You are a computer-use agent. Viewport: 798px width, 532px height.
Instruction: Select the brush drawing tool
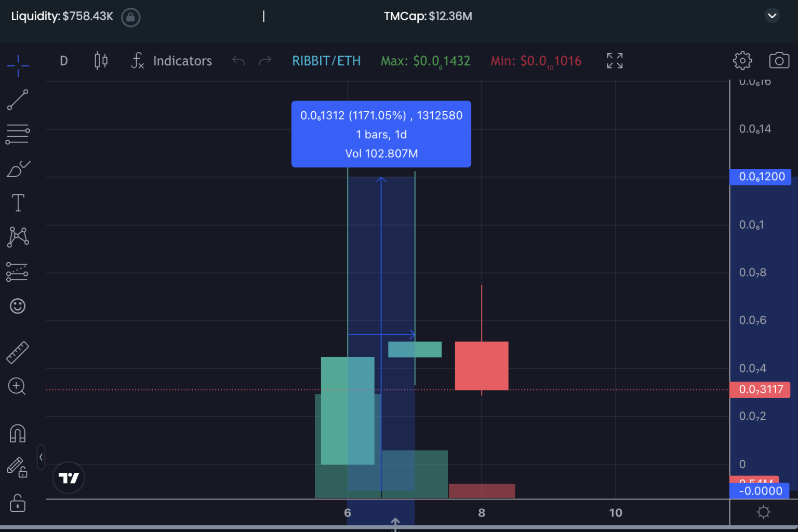[x=18, y=169]
